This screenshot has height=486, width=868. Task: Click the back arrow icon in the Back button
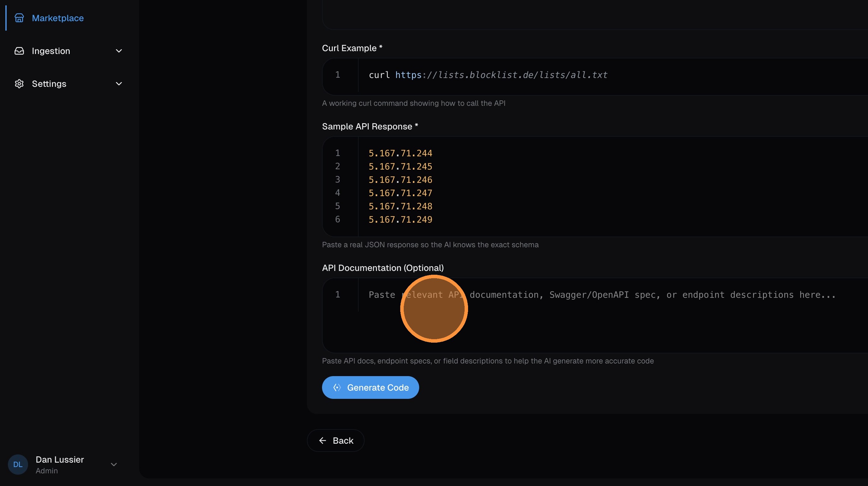(322, 440)
